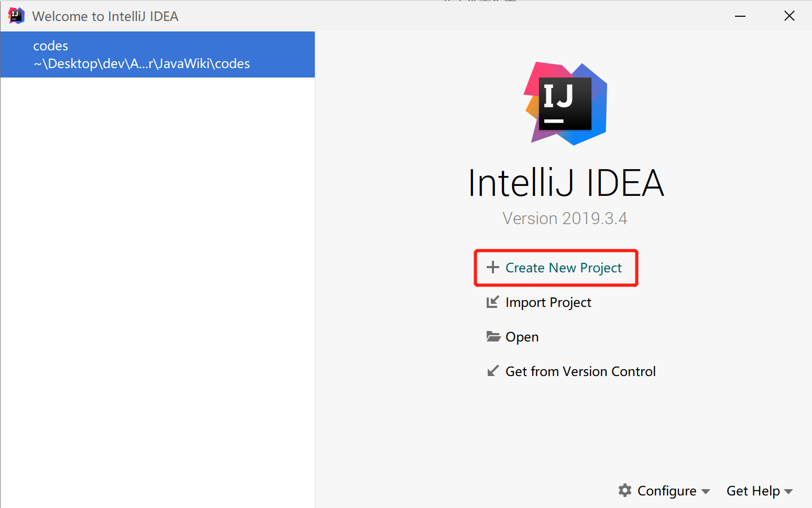This screenshot has width=812, height=508.
Task: Minimize the Welcome to IntelliJ IDEA window
Action: pyautogui.click(x=740, y=16)
